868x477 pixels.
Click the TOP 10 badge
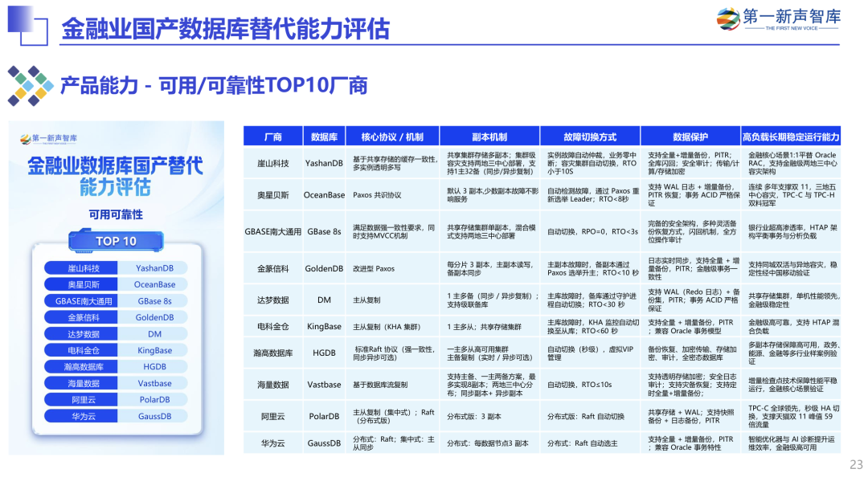pos(116,241)
